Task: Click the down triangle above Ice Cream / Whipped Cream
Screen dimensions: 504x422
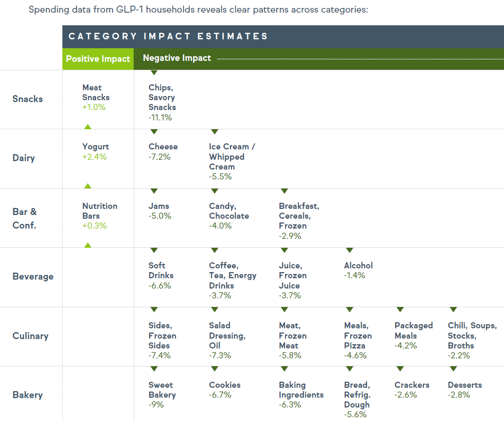Action: click(x=214, y=132)
